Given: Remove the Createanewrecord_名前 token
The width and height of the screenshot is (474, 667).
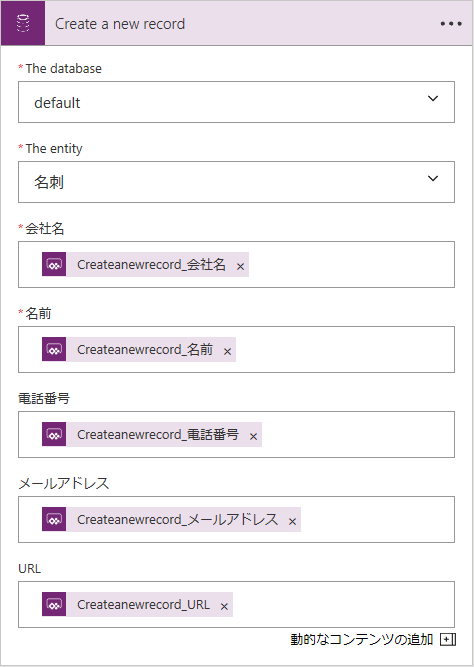Looking at the screenshot, I should point(227,351).
